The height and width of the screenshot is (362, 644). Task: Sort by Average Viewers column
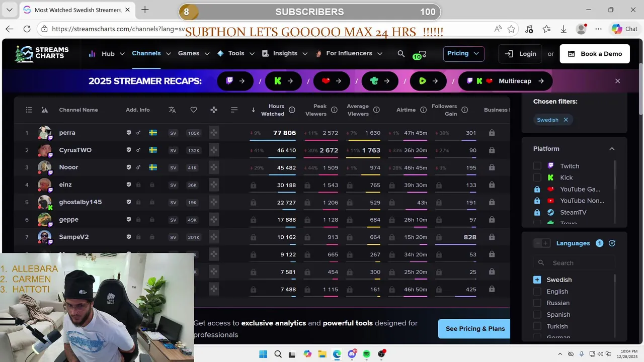coord(358,110)
